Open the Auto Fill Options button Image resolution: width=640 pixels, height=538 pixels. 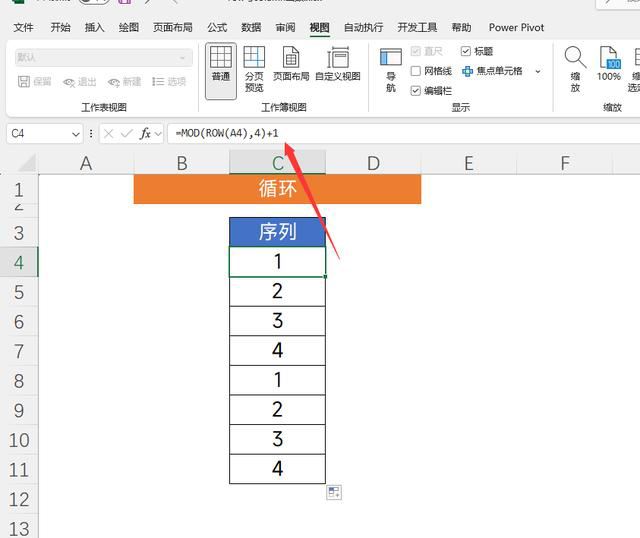(x=334, y=492)
